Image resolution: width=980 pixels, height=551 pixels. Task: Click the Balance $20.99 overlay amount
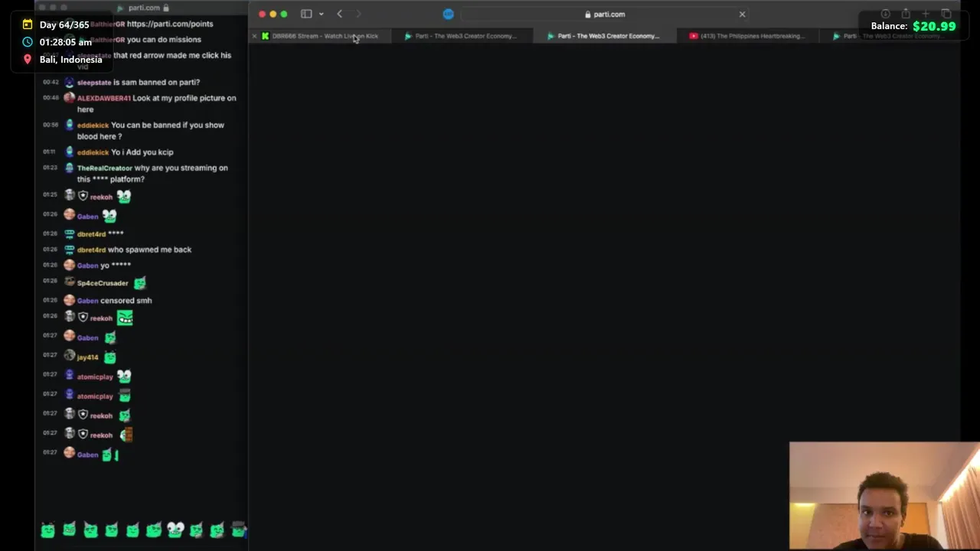[x=934, y=26]
